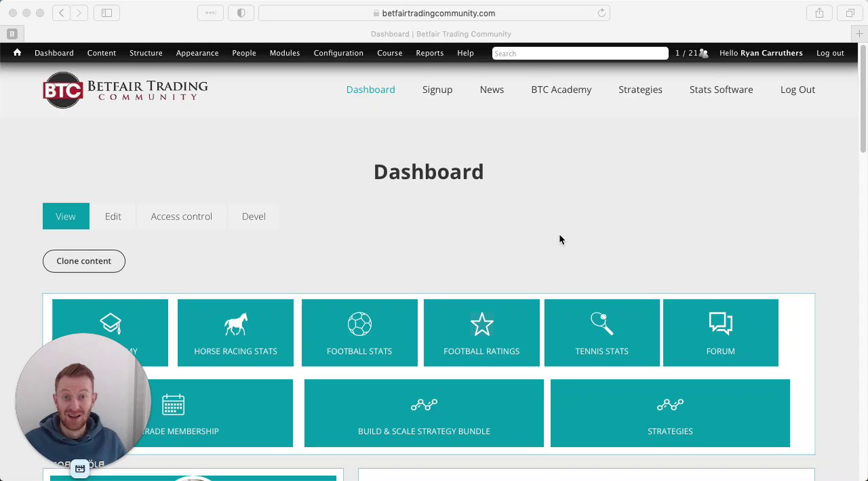
Task: Reload the page using the refresh icon
Action: [601, 13]
